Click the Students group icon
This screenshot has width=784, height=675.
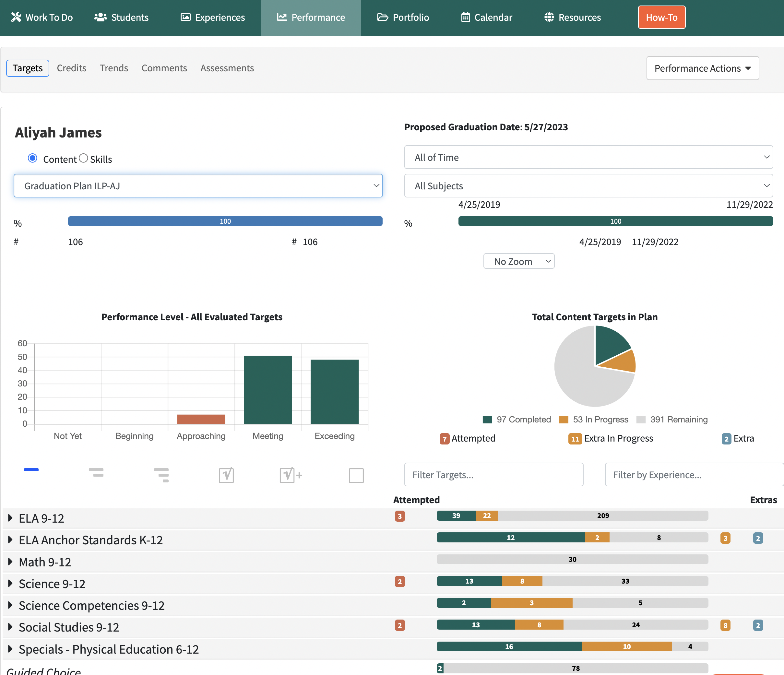[x=100, y=17]
